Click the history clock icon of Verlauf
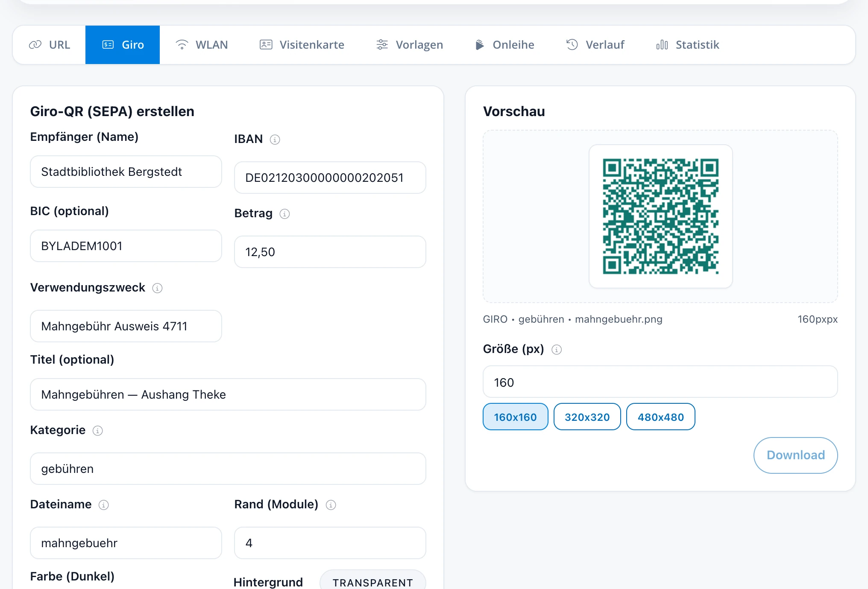This screenshot has height=589, width=868. point(572,44)
